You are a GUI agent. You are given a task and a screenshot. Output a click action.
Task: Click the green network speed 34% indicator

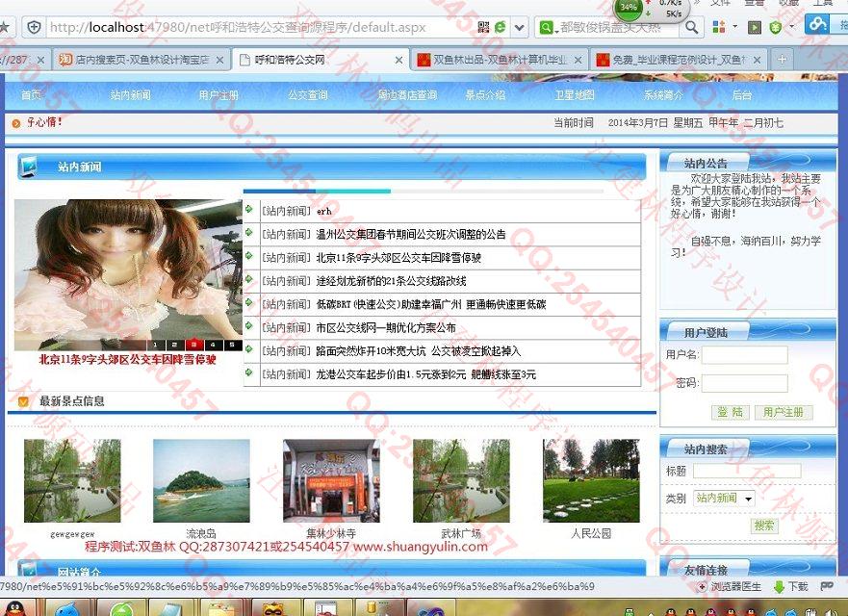pyautogui.click(x=629, y=8)
